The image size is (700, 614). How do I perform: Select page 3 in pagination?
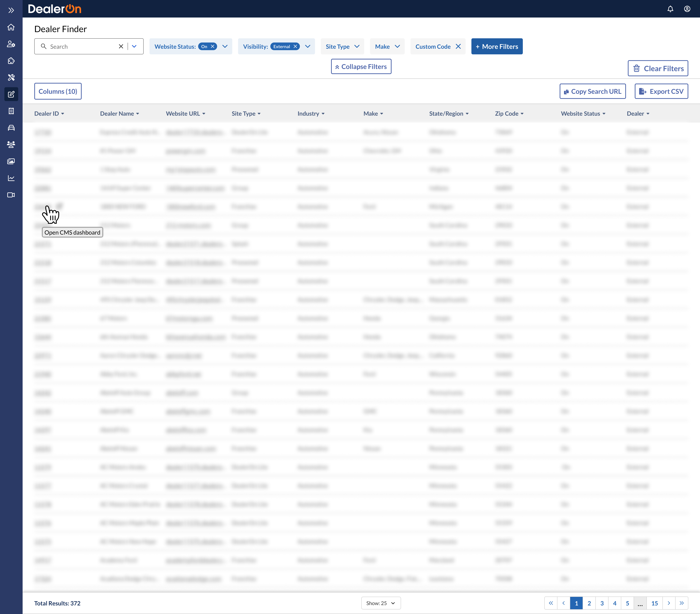coord(602,603)
